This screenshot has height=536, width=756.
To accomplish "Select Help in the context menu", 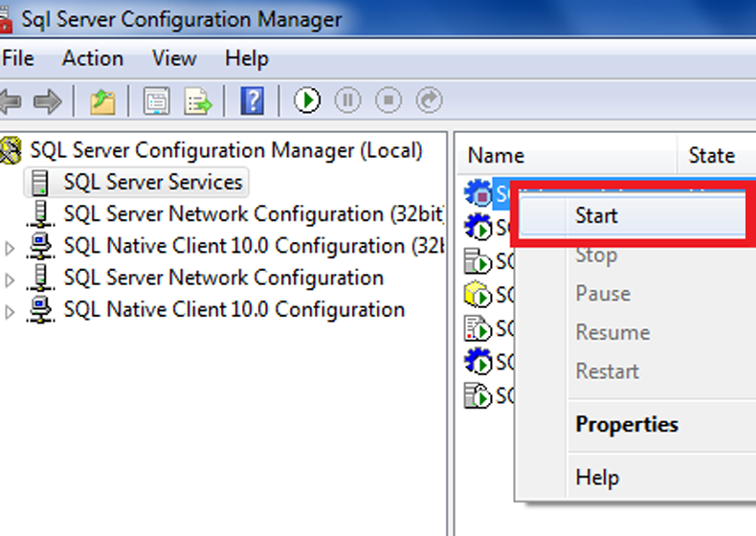I will 597,477.
